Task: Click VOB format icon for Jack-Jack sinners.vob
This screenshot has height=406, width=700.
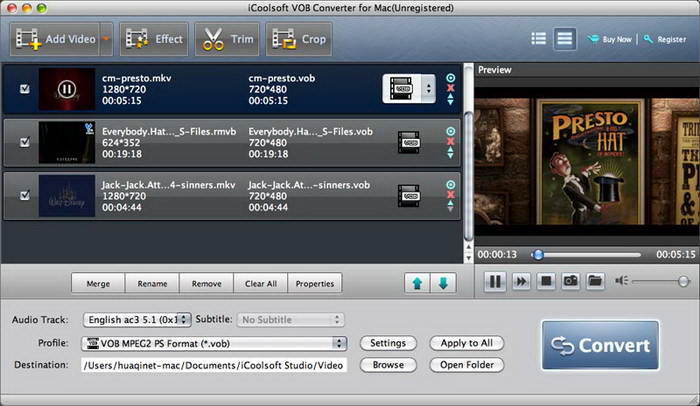Action: [x=409, y=196]
